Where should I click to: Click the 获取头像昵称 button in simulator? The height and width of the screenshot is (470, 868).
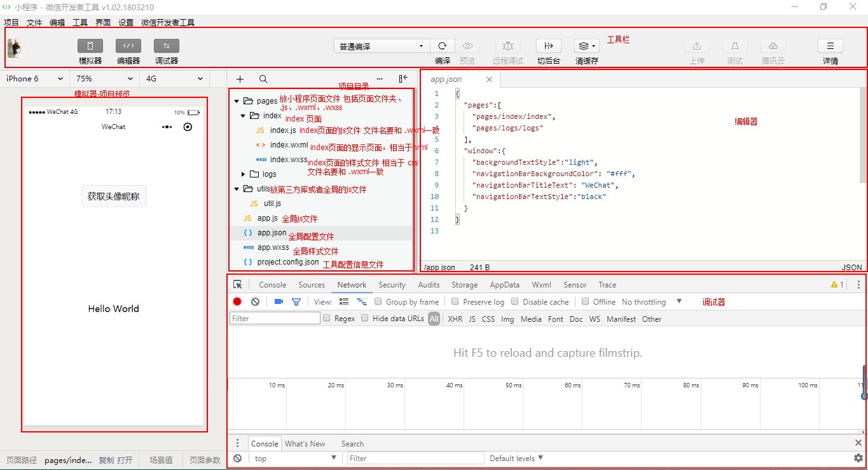[114, 196]
